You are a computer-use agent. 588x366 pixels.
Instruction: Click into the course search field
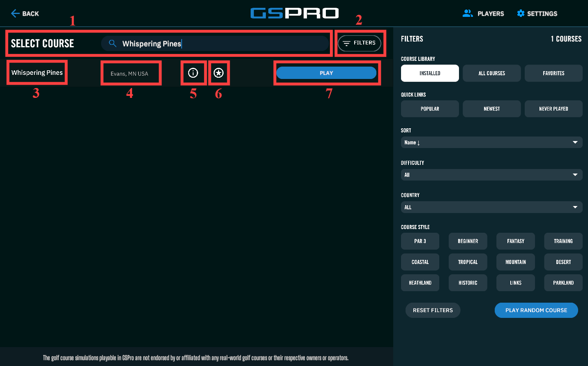222,44
